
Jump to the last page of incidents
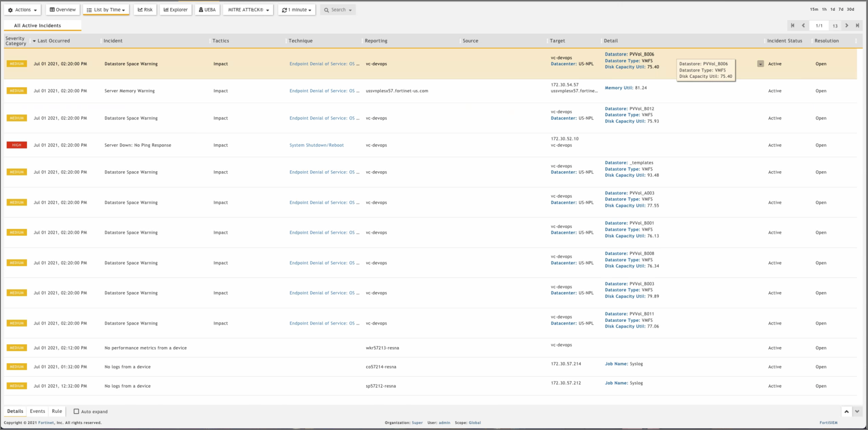click(x=857, y=26)
